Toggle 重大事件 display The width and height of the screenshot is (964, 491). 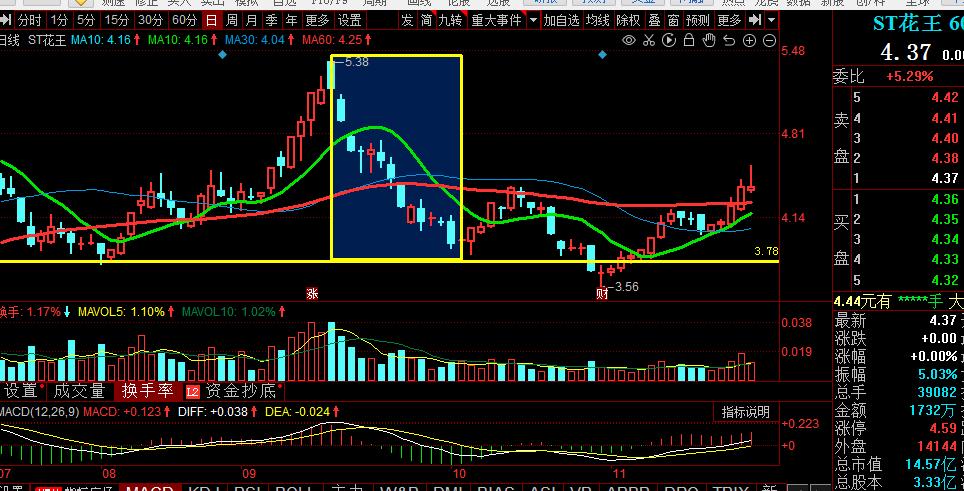pos(497,20)
